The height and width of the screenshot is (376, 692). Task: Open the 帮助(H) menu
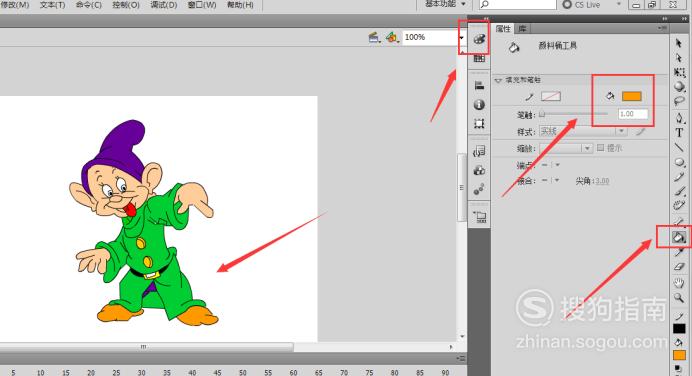pos(240,5)
